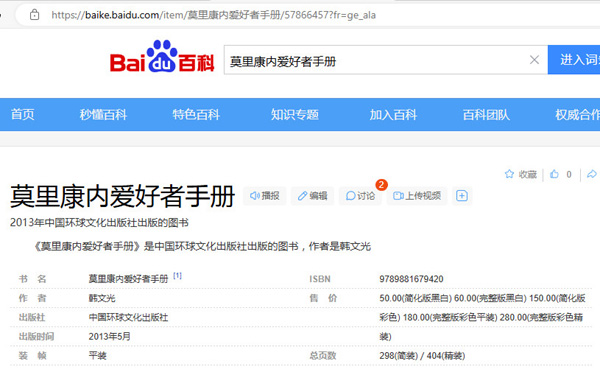Click the 书名 field label
This screenshot has width=600, height=375.
point(33,279)
